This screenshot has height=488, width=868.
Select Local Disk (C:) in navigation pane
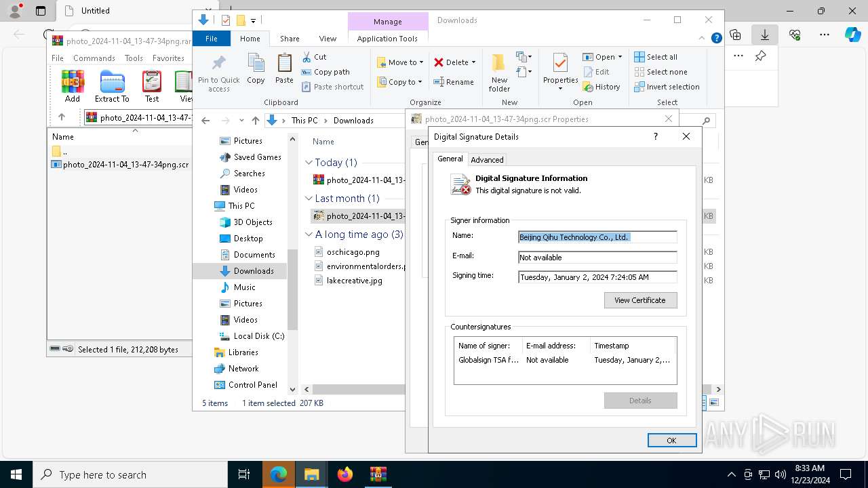[x=252, y=336]
